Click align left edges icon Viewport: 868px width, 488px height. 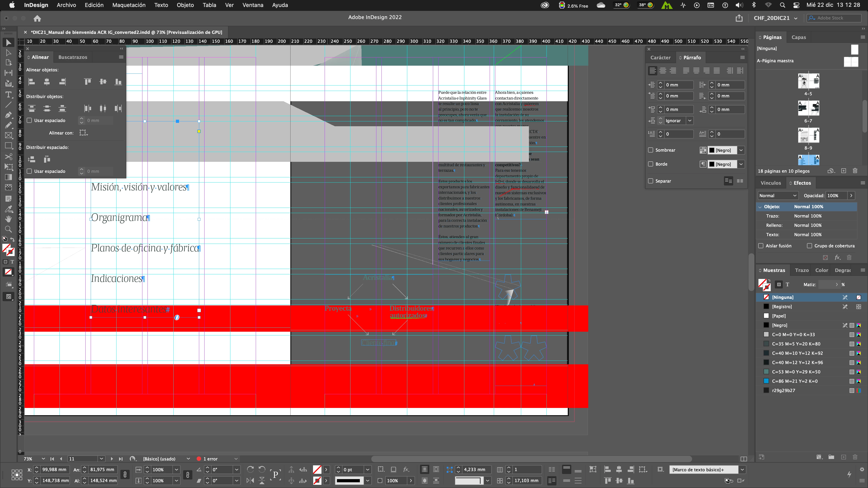[32, 82]
